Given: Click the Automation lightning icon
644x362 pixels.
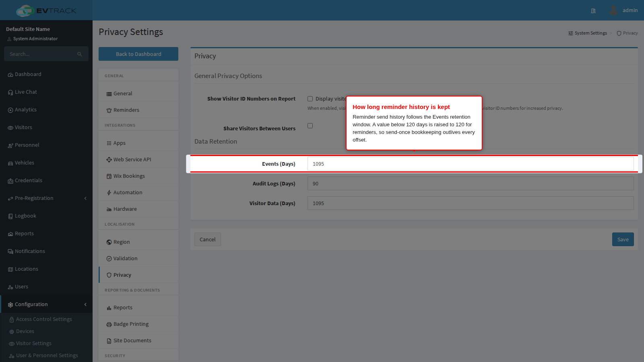Looking at the screenshot, I should (109, 193).
